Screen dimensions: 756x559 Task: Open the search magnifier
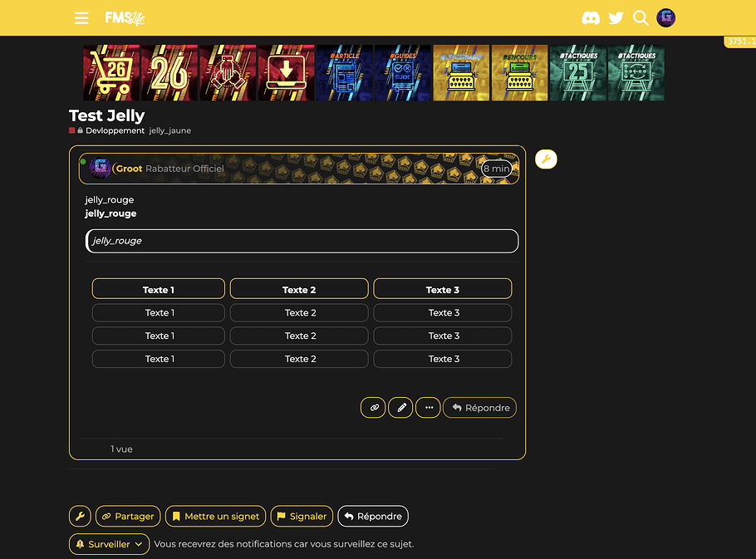(x=641, y=18)
